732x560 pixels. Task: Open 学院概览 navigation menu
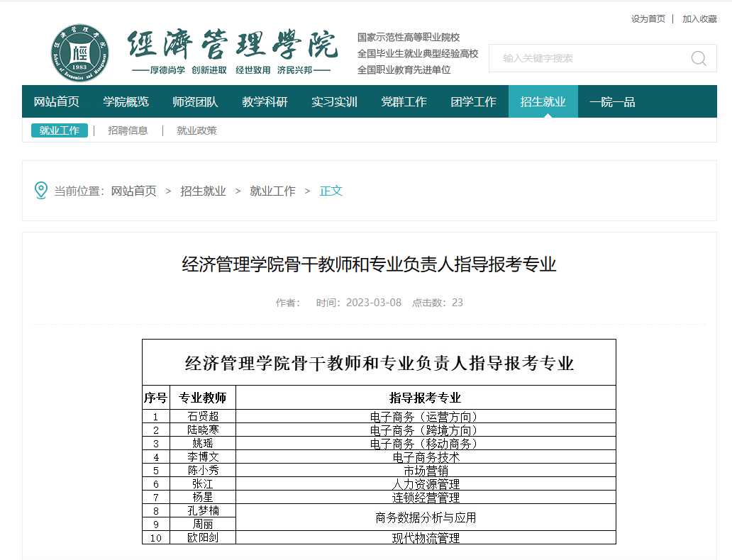pyautogui.click(x=126, y=102)
